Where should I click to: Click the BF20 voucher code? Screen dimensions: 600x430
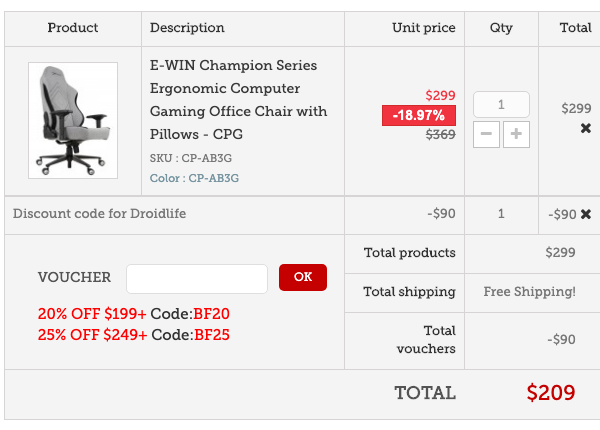pyautogui.click(x=212, y=313)
